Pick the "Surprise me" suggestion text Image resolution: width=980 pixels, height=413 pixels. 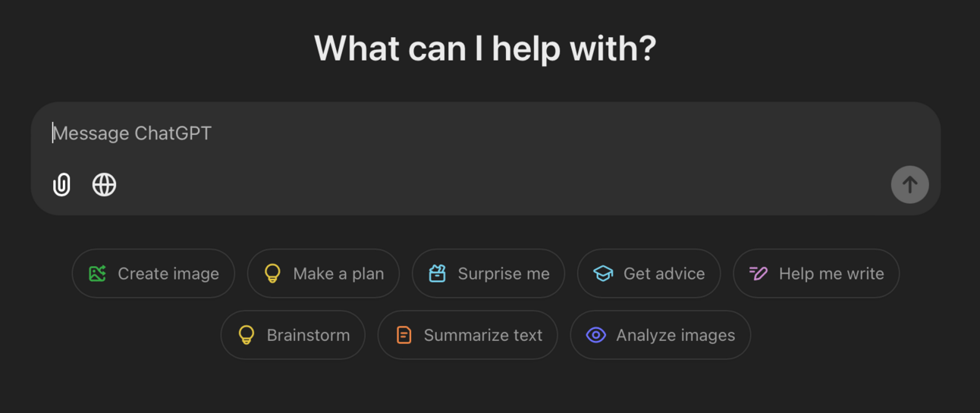tap(504, 274)
